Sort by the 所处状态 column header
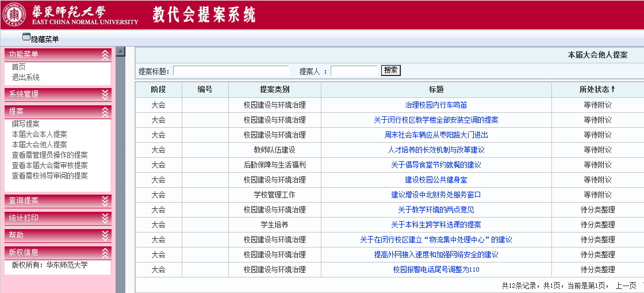Image resolution: width=644 pixels, height=293 pixels. coord(597,90)
